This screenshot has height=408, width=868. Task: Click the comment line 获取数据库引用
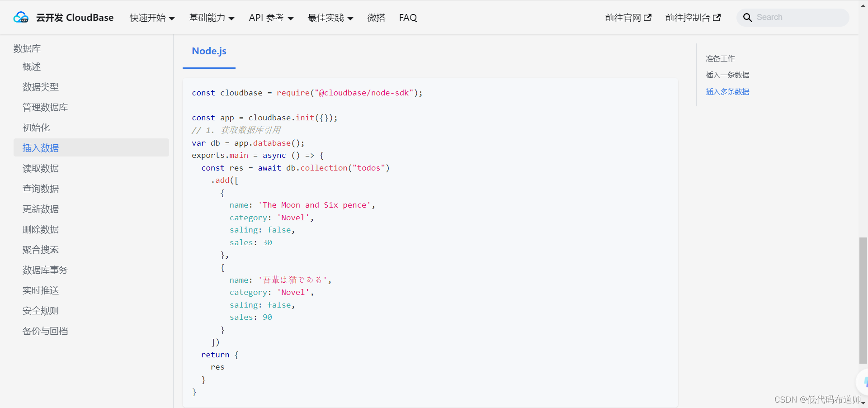236,130
